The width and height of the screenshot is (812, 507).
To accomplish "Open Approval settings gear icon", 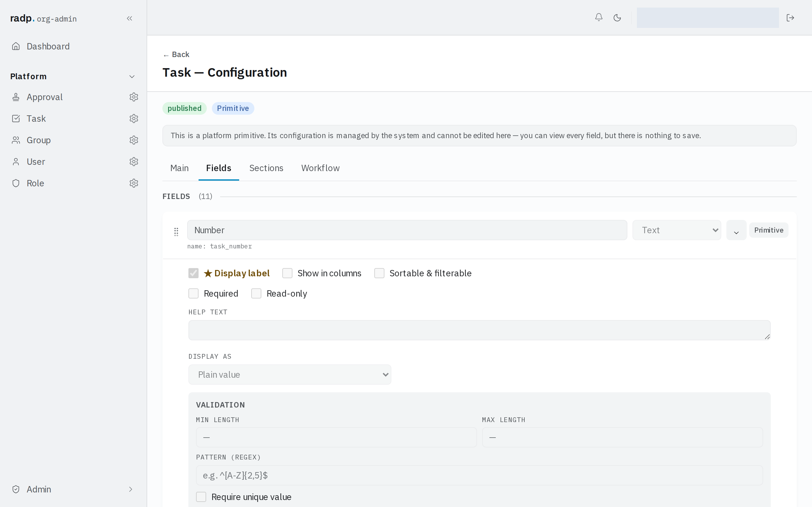I will pos(134,97).
